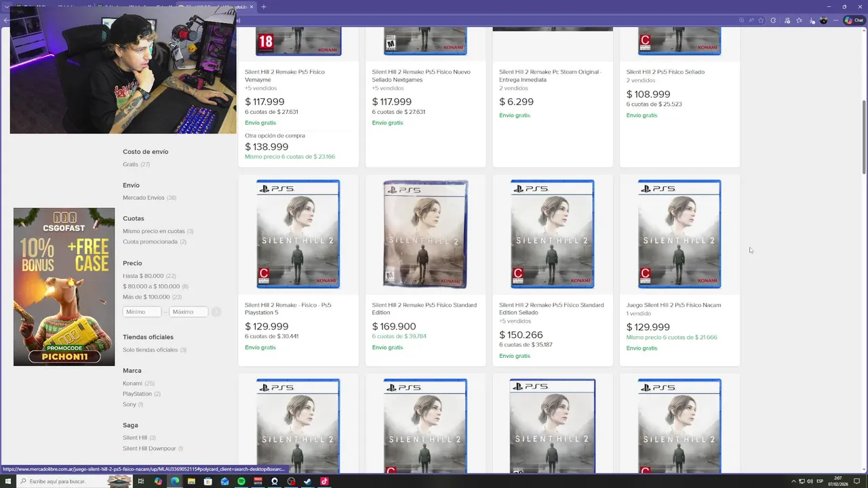Add page to favorites star icon

tap(761, 20)
